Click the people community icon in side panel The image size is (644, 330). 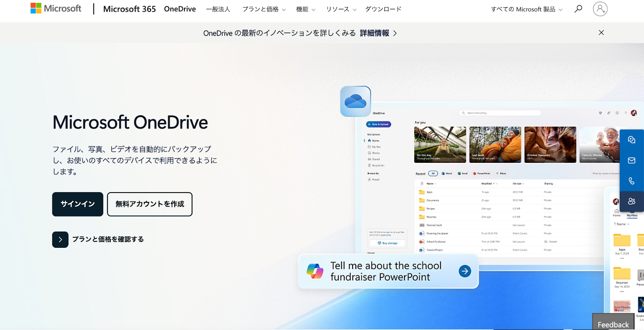[632, 201]
